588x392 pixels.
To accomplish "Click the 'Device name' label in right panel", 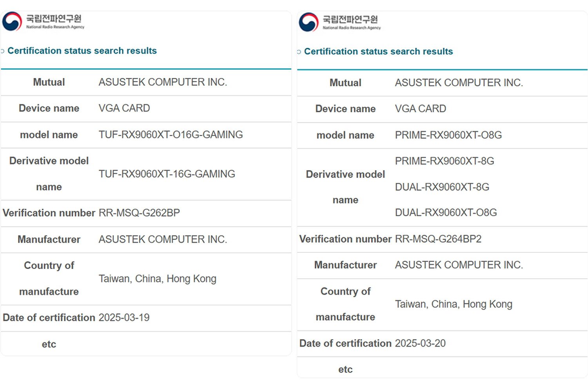I will point(345,109).
